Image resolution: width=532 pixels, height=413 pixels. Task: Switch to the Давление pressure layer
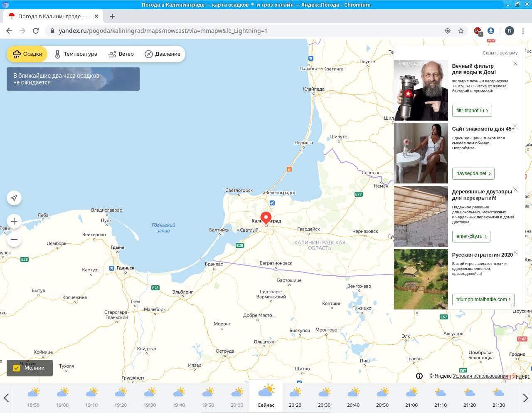pyautogui.click(x=162, y=54)
